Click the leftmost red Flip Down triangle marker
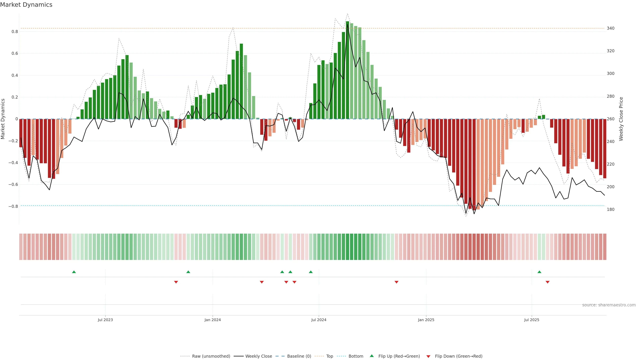 point(176,282)
